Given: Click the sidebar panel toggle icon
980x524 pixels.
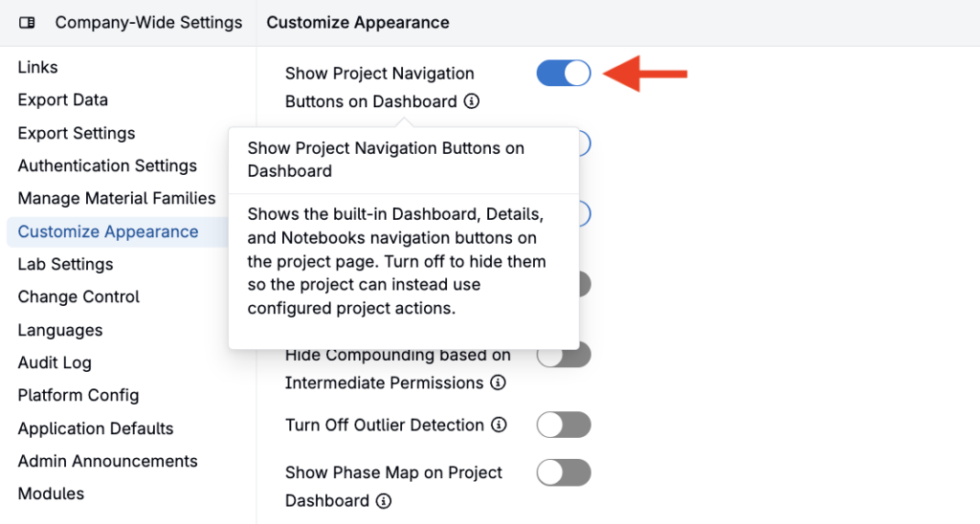Looking at the screenshot, I should (x=27, y=23).
